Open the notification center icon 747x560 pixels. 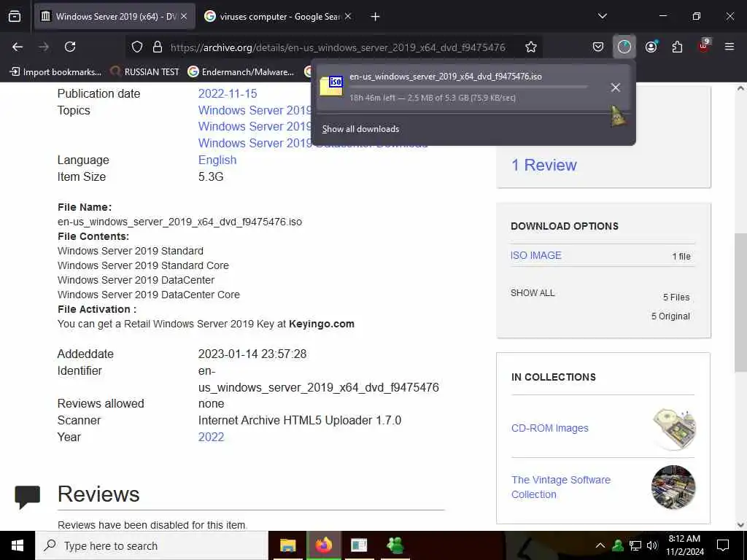[x=723, y=545]
